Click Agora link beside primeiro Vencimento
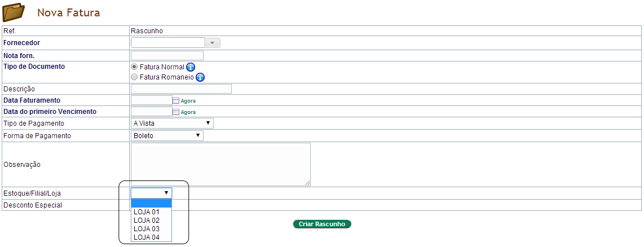The image size is (644, 247). click(x=188, y=112)
